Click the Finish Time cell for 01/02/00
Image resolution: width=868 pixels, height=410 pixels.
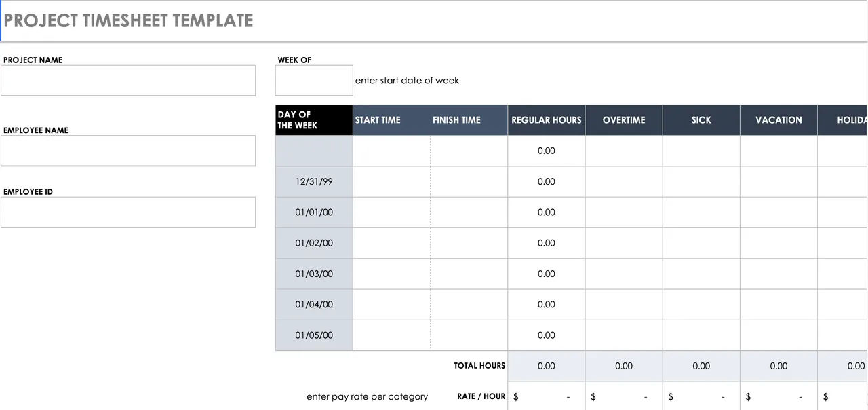[x=469, y=243]
